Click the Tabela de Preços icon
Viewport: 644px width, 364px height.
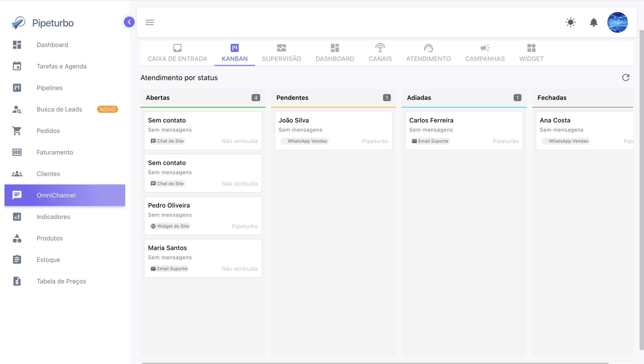17,281
